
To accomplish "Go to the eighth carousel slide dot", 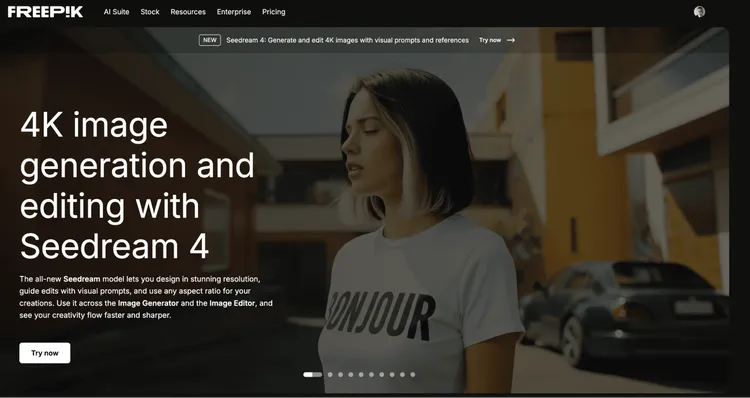I will (x=392, y=375).
